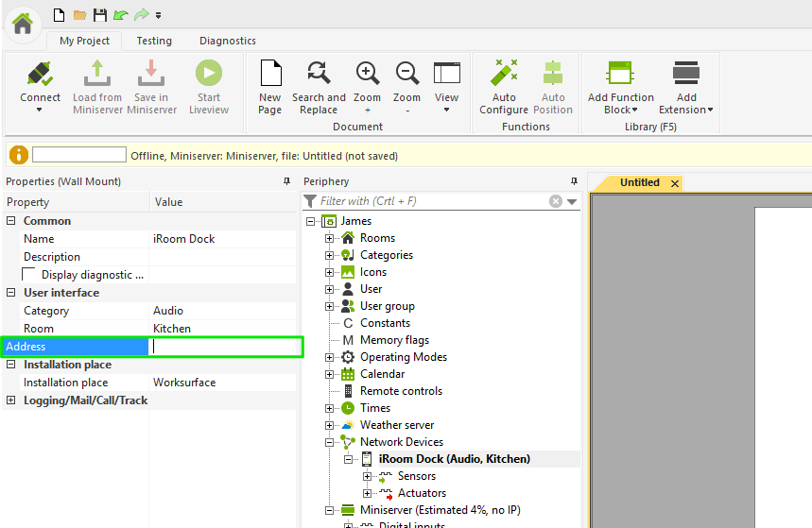Collapse the Installation place group
This screenshot has height=528, width=812.
(11, 365)
